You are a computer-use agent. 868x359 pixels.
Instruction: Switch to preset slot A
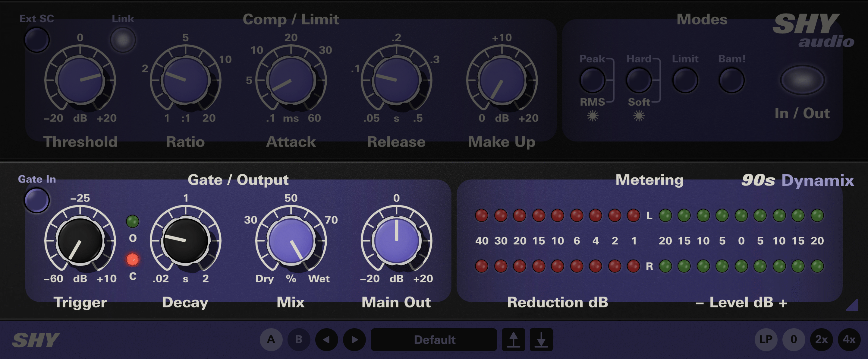click(272, 340)
